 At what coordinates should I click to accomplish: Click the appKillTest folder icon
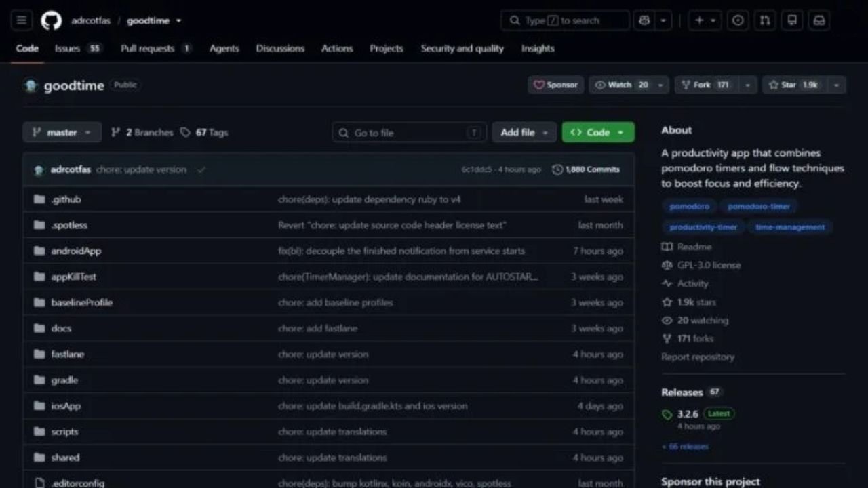coord(39,277)
